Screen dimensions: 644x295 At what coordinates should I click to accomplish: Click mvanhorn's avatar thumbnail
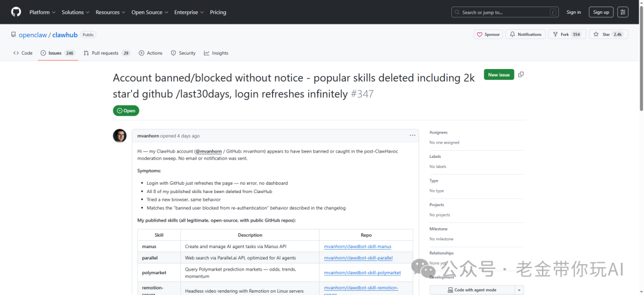tap(119, 136)
